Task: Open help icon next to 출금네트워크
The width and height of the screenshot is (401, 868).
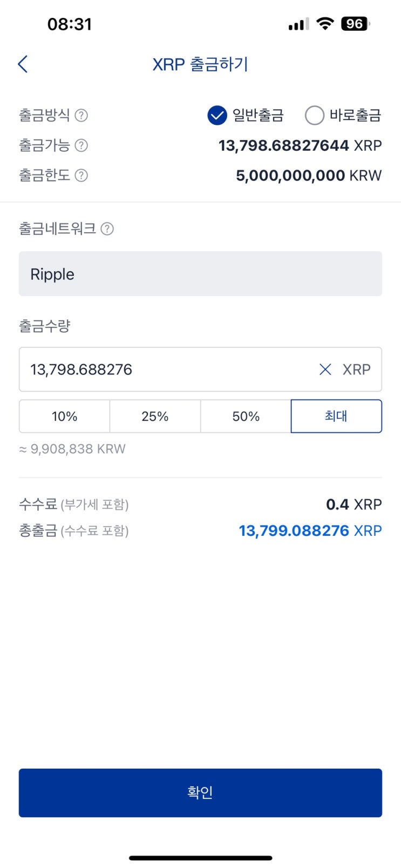Action: click(107, 229)
